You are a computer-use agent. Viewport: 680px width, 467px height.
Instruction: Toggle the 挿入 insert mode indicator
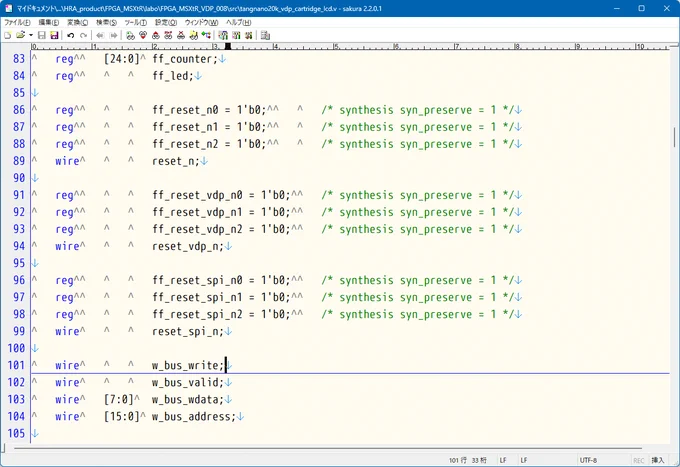tap(657, 460)
